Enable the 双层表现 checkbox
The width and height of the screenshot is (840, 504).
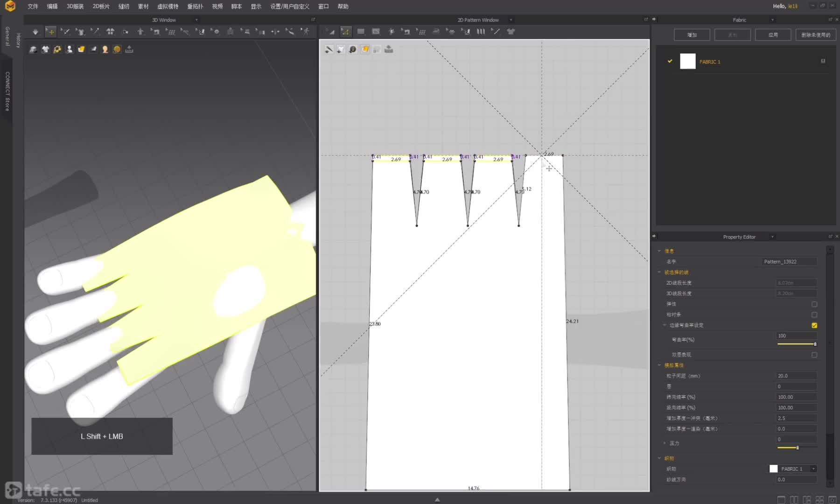pyautogui.click(x=814, y=355)
